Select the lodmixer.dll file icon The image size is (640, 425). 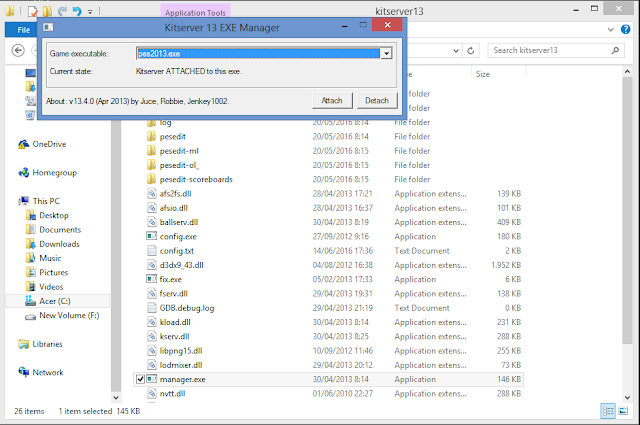point(152,365)
